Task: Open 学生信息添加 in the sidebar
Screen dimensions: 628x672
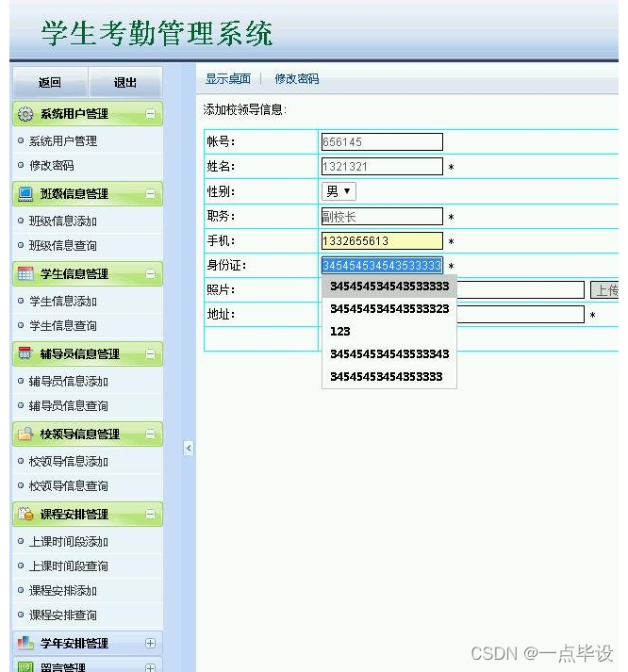Action: point(63,302)
